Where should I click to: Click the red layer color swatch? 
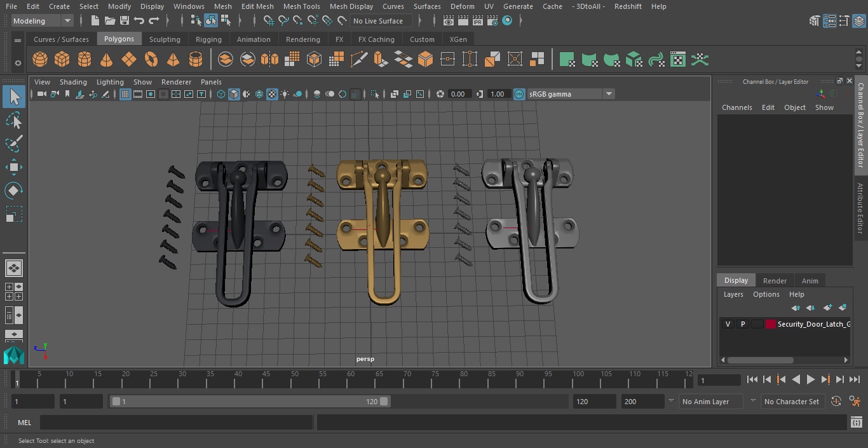click(x=771, y=324)
